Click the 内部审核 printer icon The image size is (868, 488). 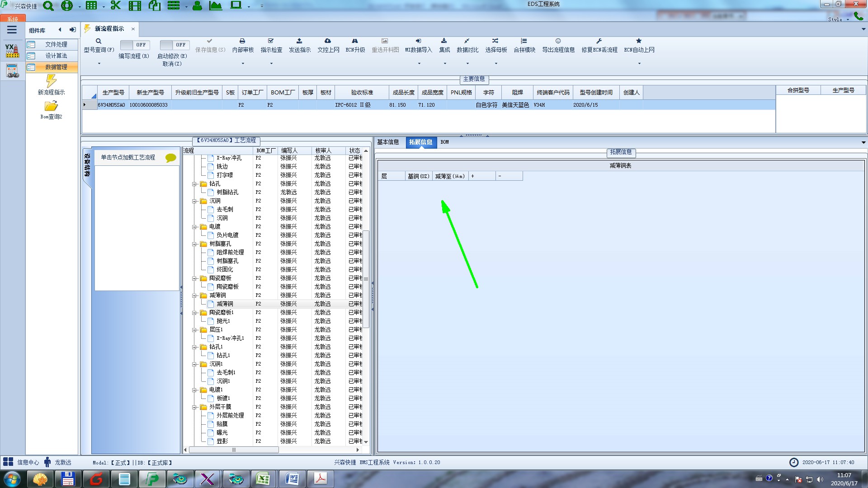[242, 41]
